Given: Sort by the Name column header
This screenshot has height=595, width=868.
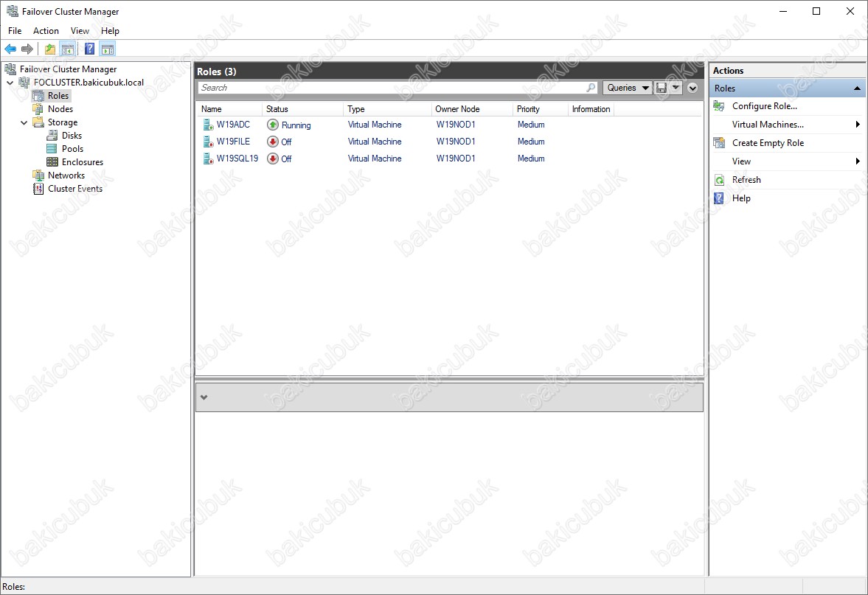Looking at the screenshot, I should [x=229, y=109].
